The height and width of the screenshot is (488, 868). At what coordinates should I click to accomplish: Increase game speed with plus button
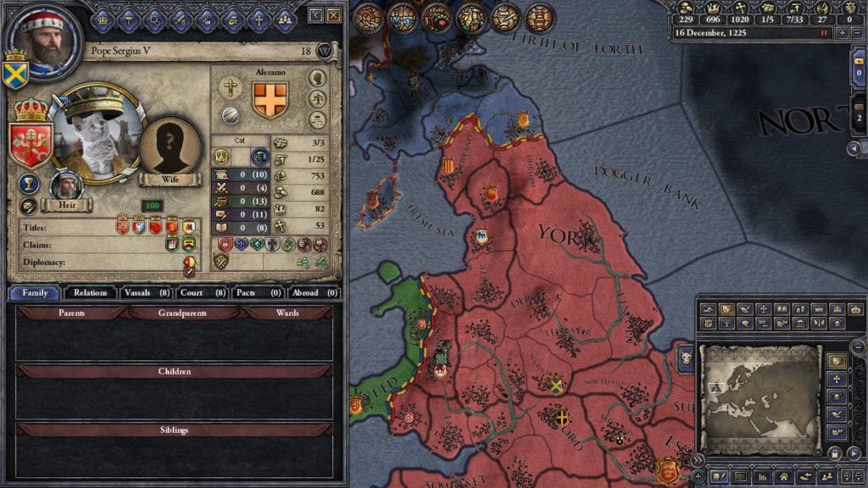click(x=843, y=33)
